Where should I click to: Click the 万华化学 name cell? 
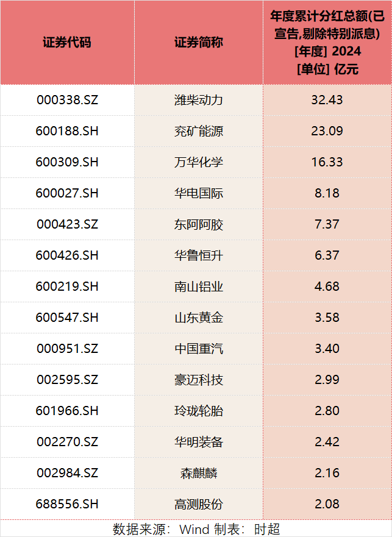tap(198, 162)
